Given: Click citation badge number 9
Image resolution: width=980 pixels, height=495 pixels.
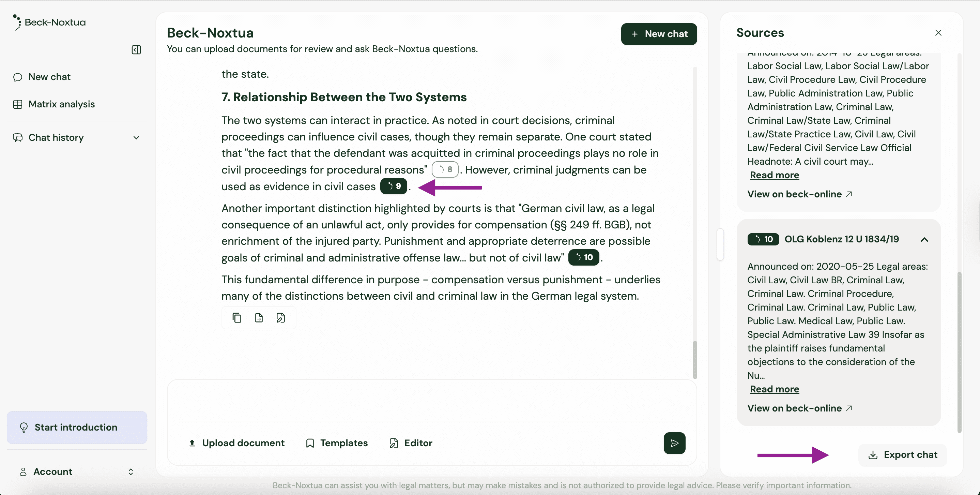Looking at the screenshot, I should pyautogui.click(x=394, y=186).
